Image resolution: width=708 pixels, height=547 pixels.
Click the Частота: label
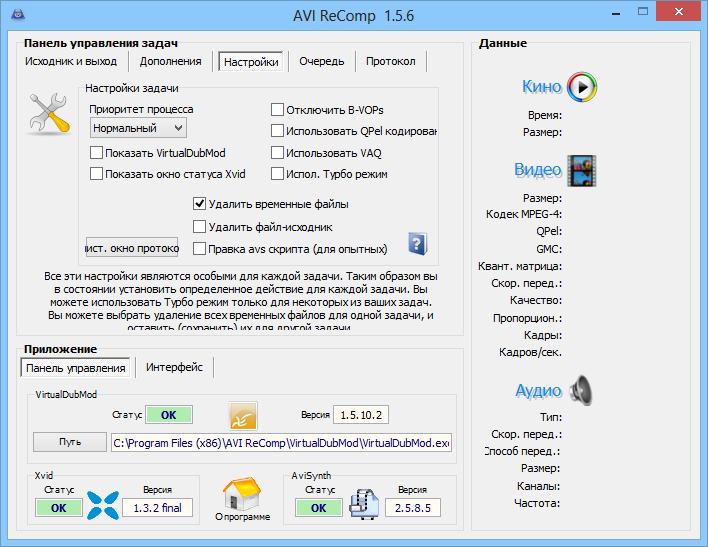[537, 503]
